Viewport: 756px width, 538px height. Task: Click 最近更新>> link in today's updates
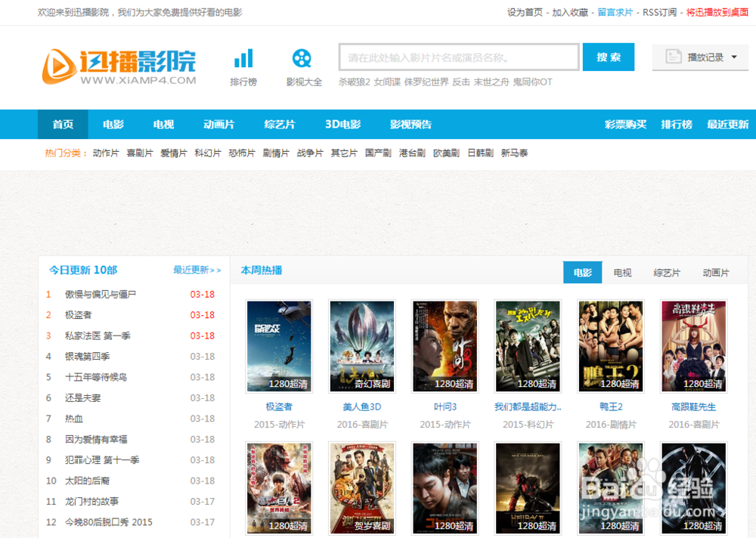197,270
